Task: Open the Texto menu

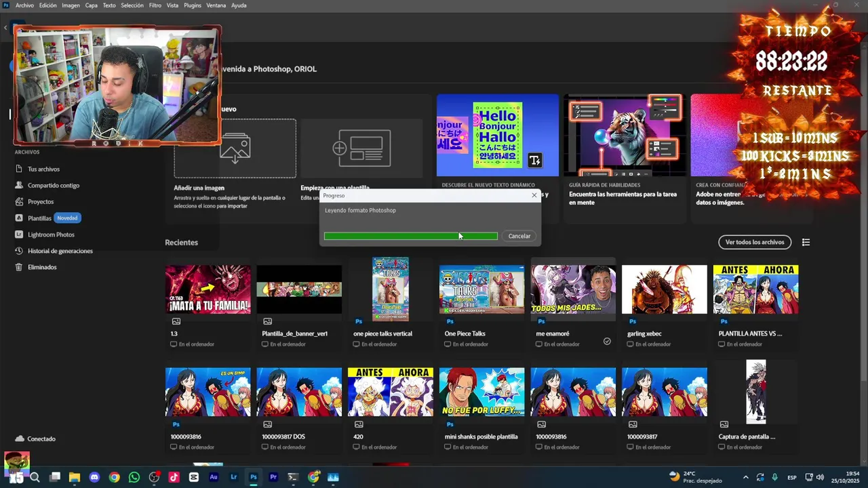Action: pyautogui.click(x=109, y=5)
